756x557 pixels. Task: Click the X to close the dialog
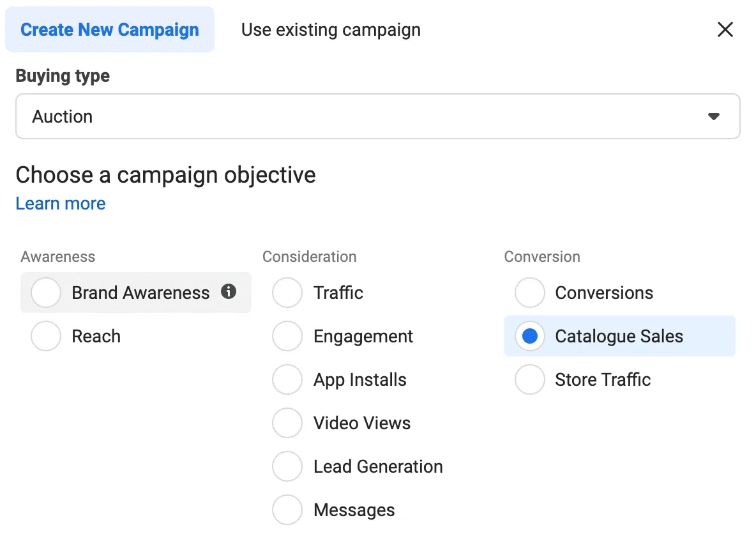click(x=725, y=29)
